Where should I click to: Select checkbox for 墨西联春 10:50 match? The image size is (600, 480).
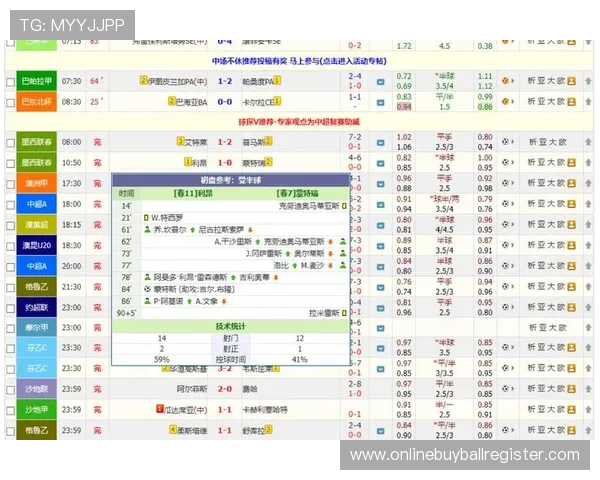click(10, 164)
